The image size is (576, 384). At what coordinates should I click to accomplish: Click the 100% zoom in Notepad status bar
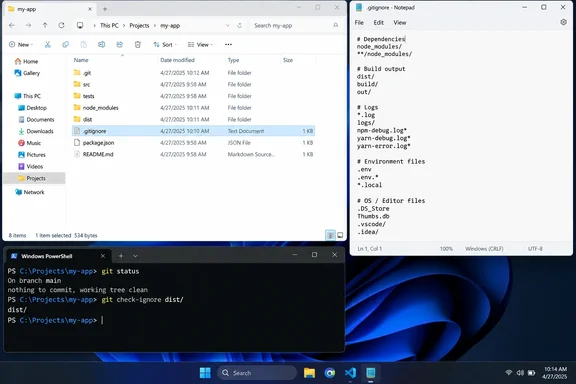click(x=446, y=249)
